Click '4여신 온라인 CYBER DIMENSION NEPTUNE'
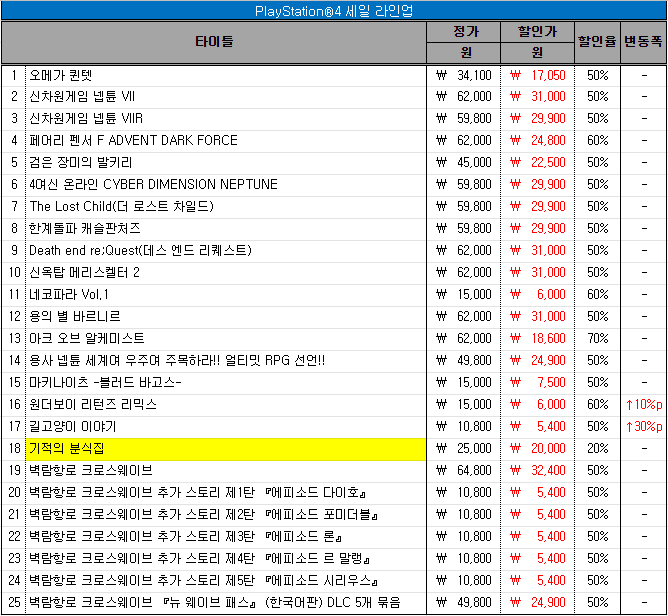 point(153,184)
